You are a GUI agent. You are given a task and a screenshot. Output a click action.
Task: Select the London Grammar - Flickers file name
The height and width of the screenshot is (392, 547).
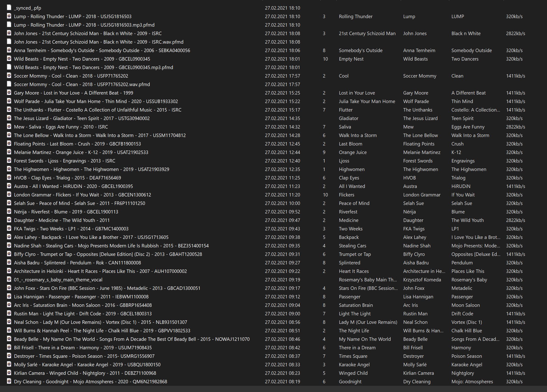(82, 195)
